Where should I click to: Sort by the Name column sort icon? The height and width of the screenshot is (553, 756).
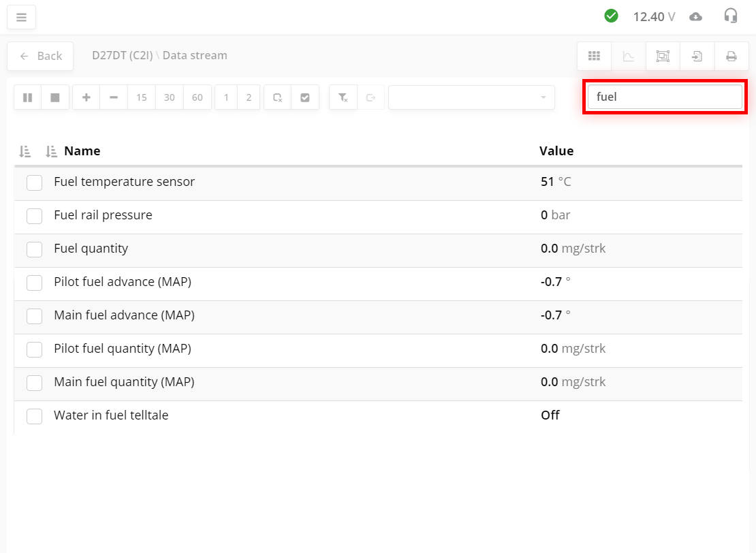click(x=51, y=152)
